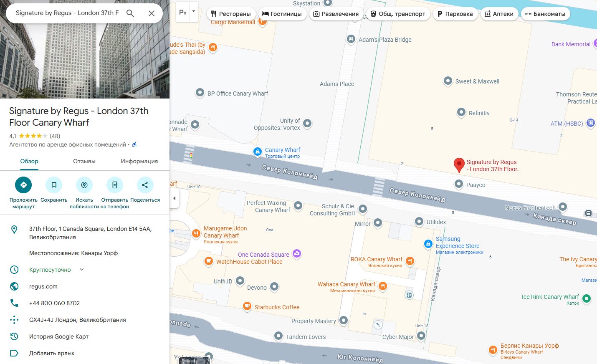Click the Refinitiv map marker
The height and width of the screenshot is (364, 597).
tap(461, 112)
